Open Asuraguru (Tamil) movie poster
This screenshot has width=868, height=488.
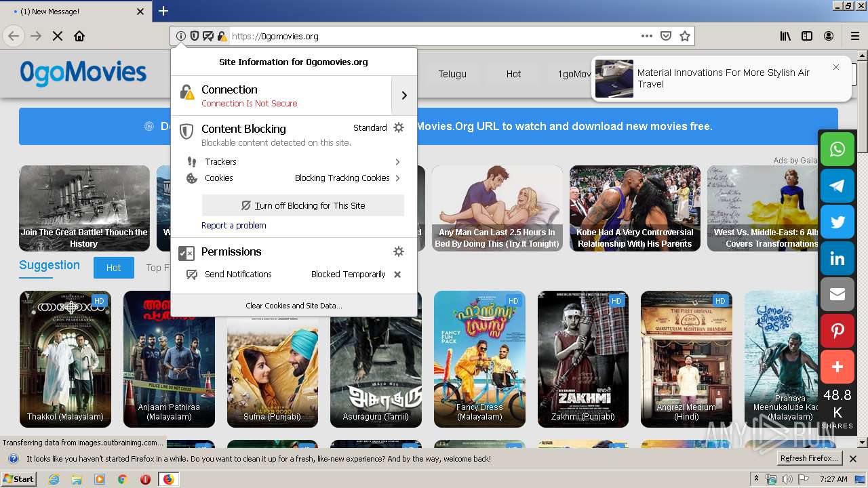376,369
